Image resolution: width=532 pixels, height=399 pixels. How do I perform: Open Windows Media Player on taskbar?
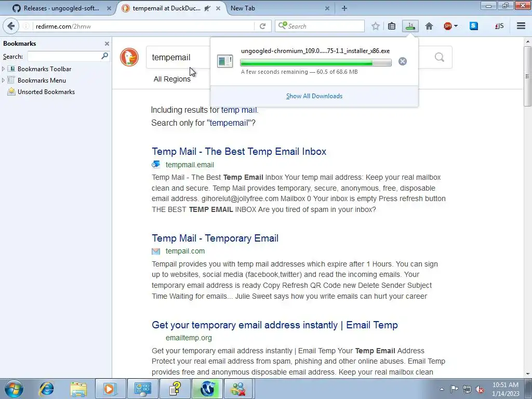point(110,389)
